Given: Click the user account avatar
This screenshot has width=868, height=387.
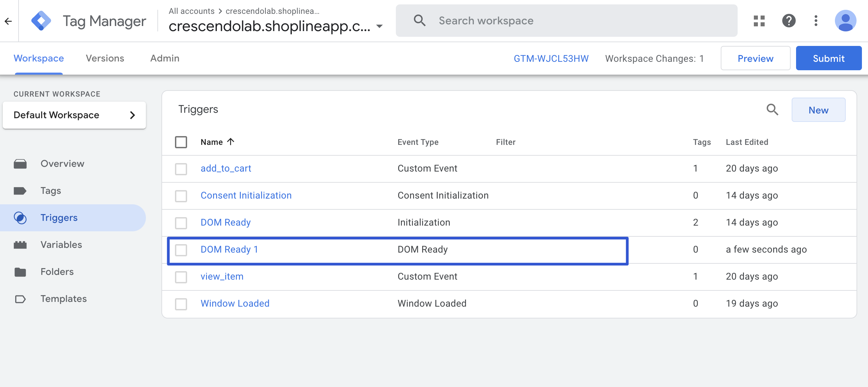Looking at the screenshot, I should tap(845, 21).
